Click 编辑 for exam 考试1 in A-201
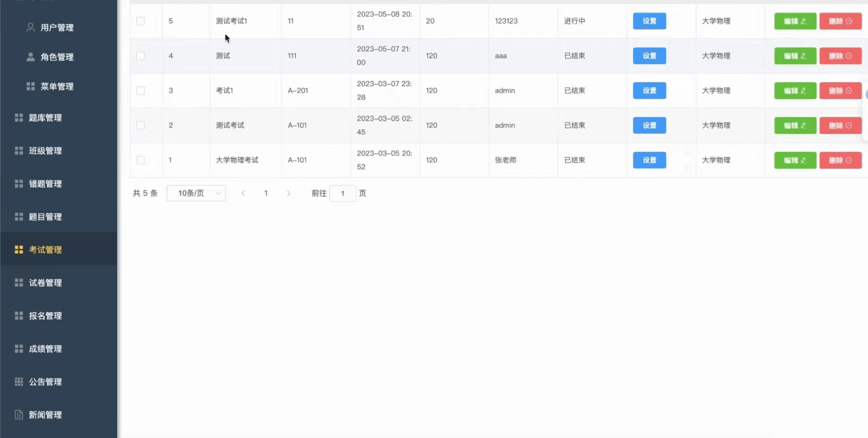The image size is (868, 438). pyautogui.click(x=795, y=91)
